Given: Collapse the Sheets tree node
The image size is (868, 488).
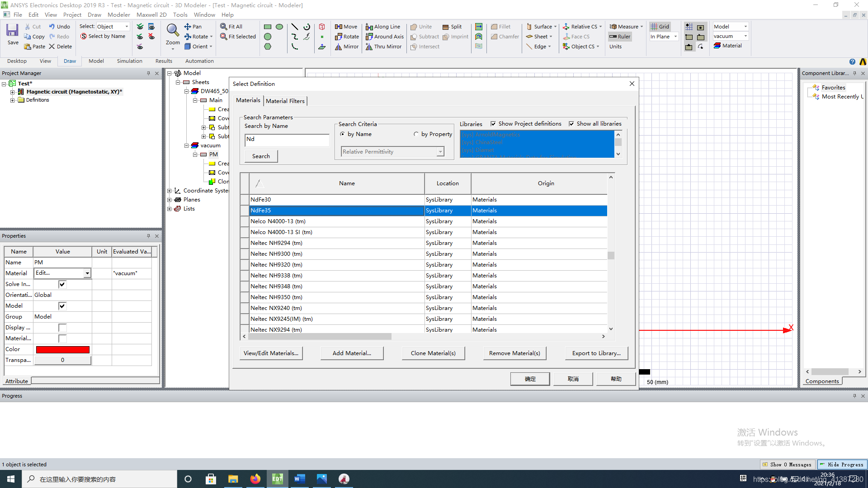Looking at the screenshot, I should point(178,82).
